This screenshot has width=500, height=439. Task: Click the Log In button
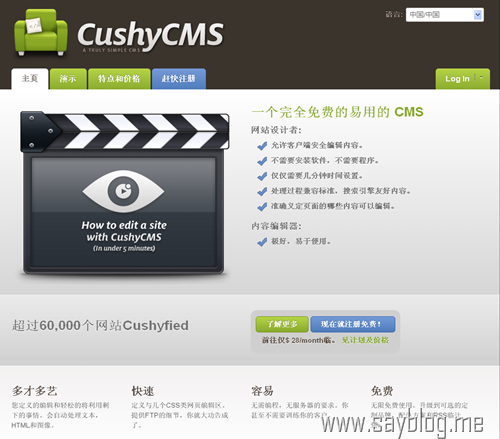[457, 79]
